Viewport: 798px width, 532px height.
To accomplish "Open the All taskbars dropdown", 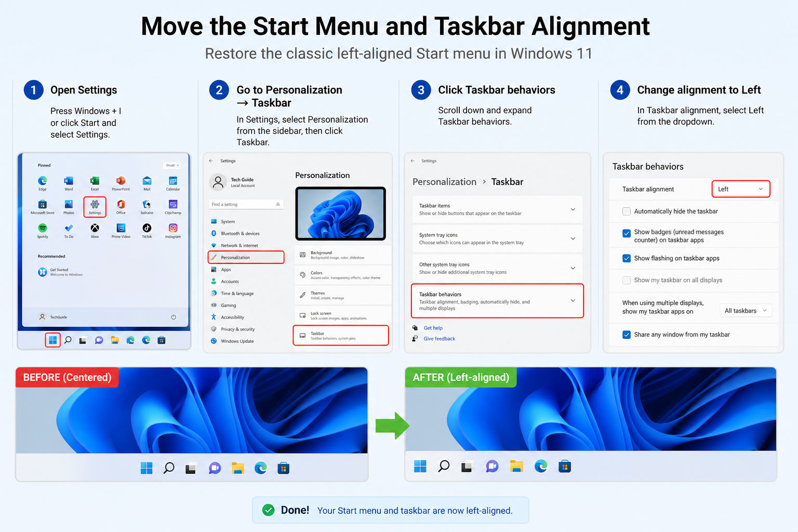I will pyautogui.click(x=746, y=311).
